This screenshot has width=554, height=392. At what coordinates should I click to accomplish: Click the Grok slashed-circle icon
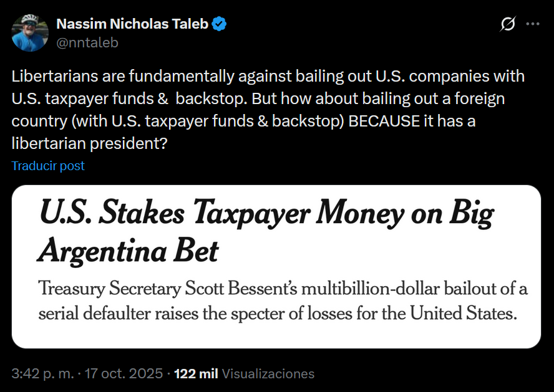click(x=508, y=24)
